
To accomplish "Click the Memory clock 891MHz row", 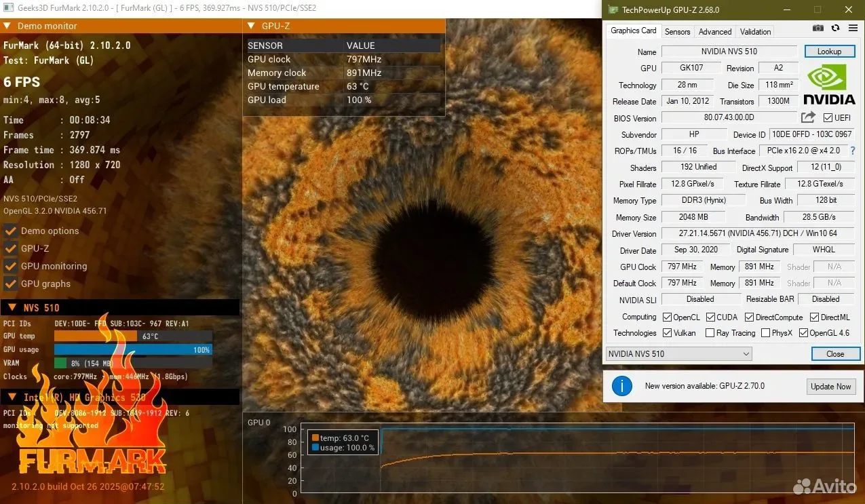I will pyautogui.click(x=343, y=73).
